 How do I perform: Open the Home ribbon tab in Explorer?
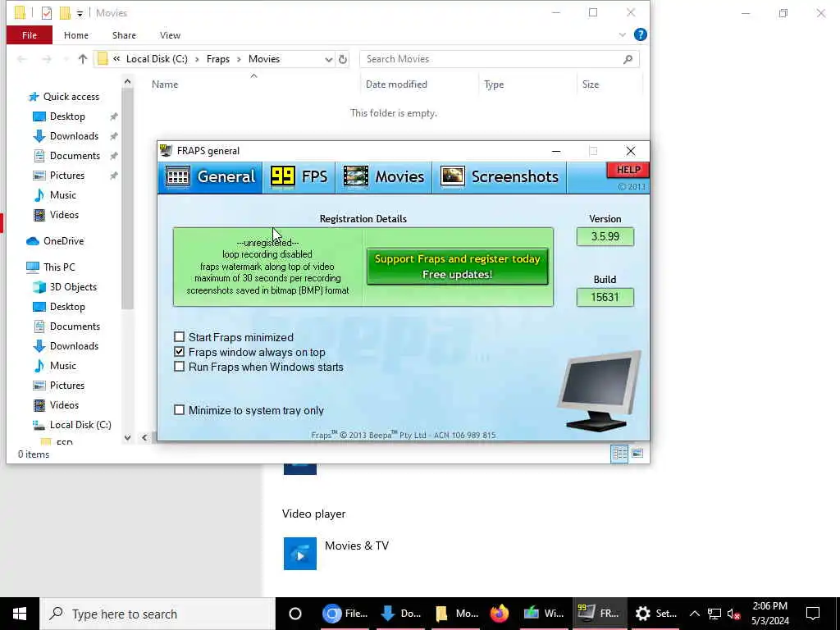(76, 35)
